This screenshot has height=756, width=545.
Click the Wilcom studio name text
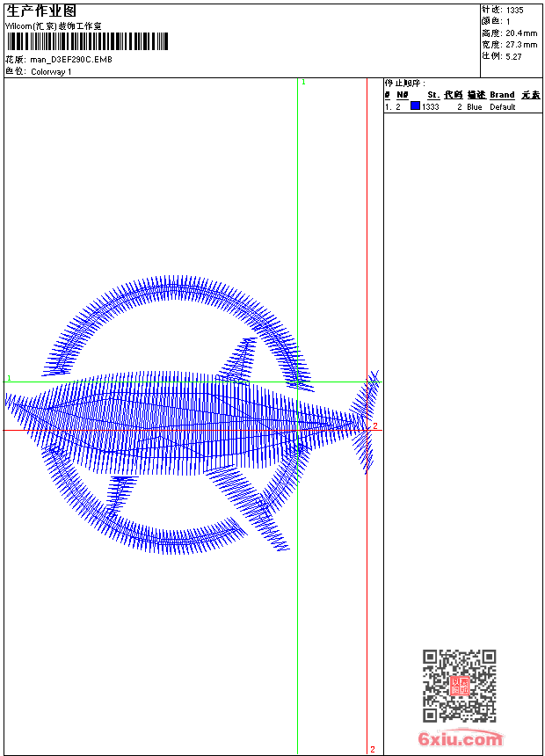(54, 26)
